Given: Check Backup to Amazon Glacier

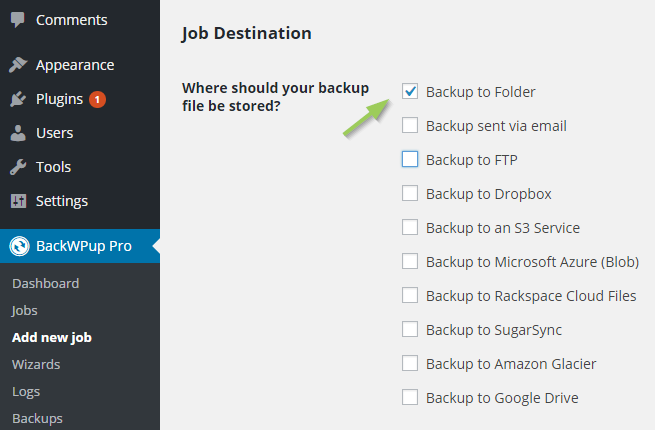Looking at the screenshot, I should click(410, 363).
